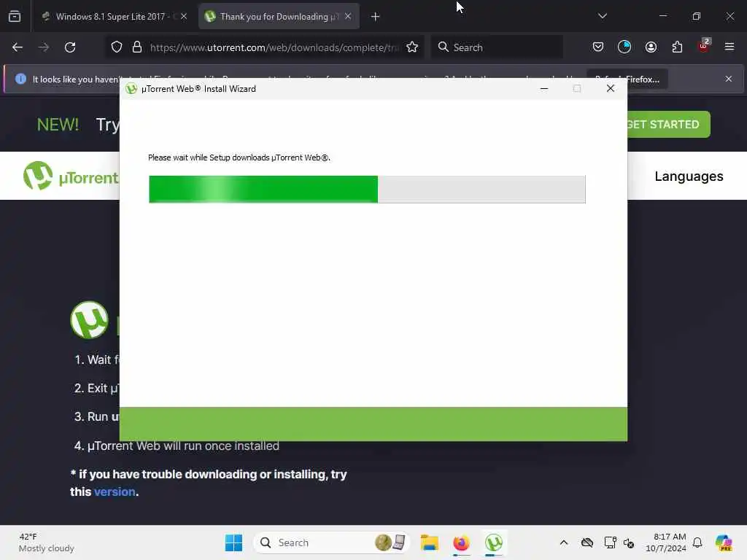Click the µTorrent icon in wizard title bar
The image size is (747, 560).
click(x=131, y=88)
